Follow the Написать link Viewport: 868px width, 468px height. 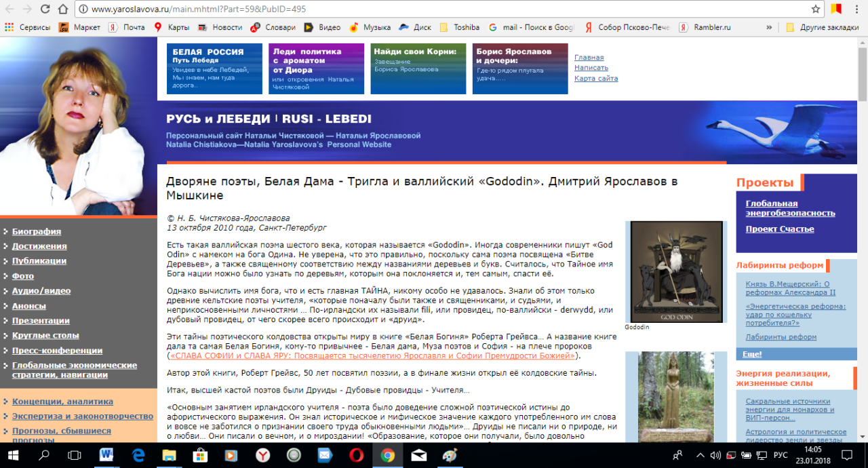pyautogui.click(x=591, y=68)
